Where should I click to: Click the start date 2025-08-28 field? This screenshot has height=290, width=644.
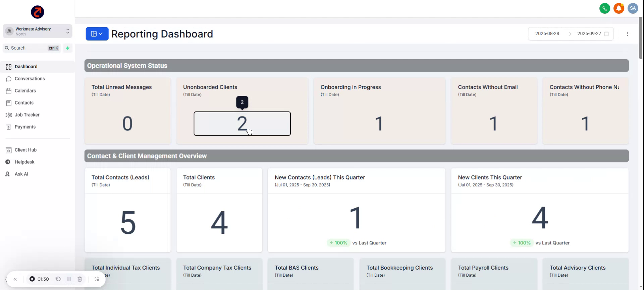point(547,34)
